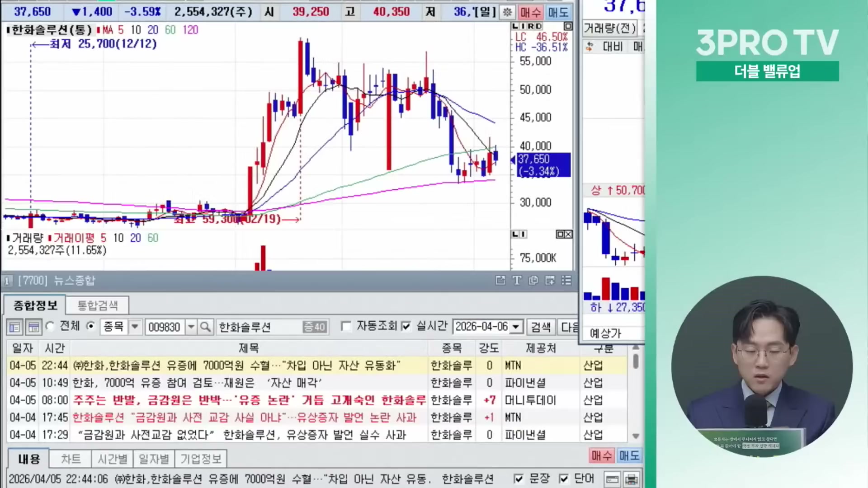The width and height of the screenshot is (868, 488).
Task: Expand the date 2026-04-06 dropdown
Action: 515,327
